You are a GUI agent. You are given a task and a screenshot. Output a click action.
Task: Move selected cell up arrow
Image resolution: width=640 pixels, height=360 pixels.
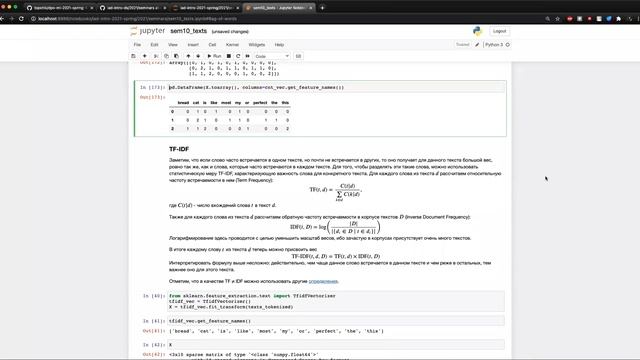(188, 56)
